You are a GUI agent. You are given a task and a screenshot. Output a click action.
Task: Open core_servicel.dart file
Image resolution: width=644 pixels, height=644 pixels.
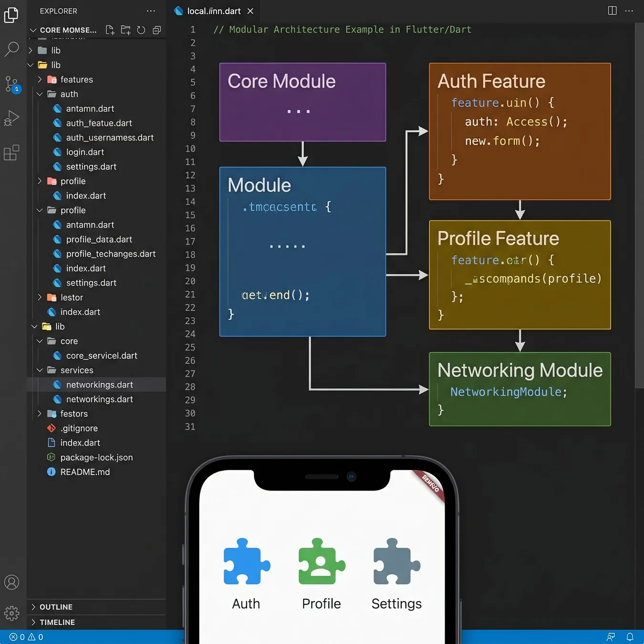click(x=96, y=356)
